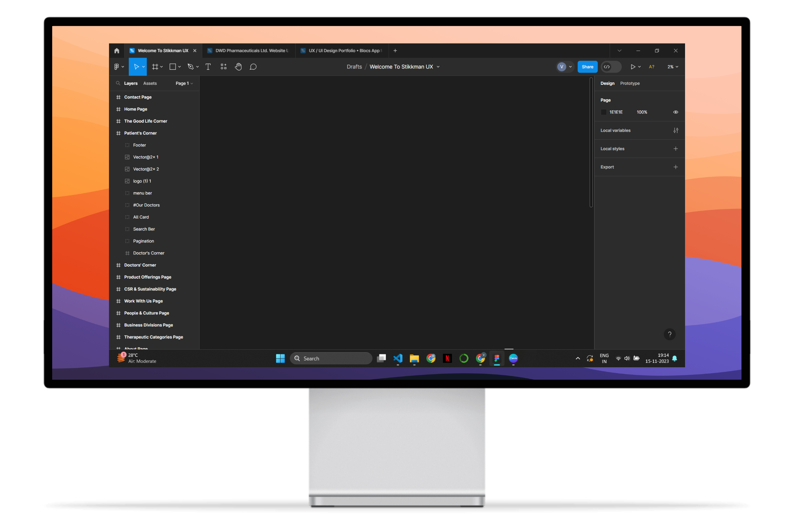Add a local style with plus icon

tap(676, 149)
